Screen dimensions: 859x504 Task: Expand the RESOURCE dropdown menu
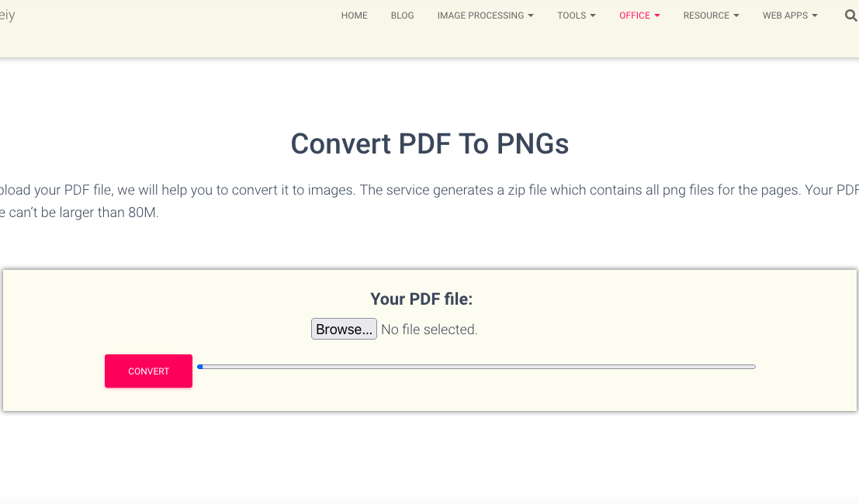pos(711,16)
